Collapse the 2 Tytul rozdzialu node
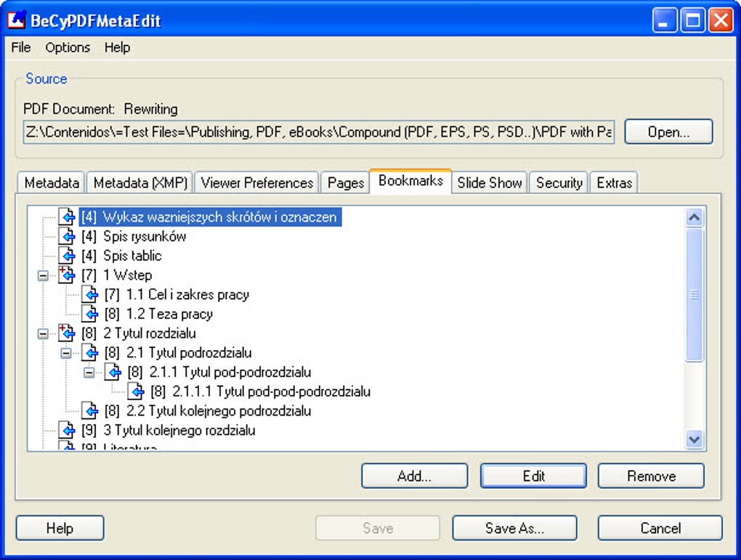The image size is (741, 560). point(43,334)
